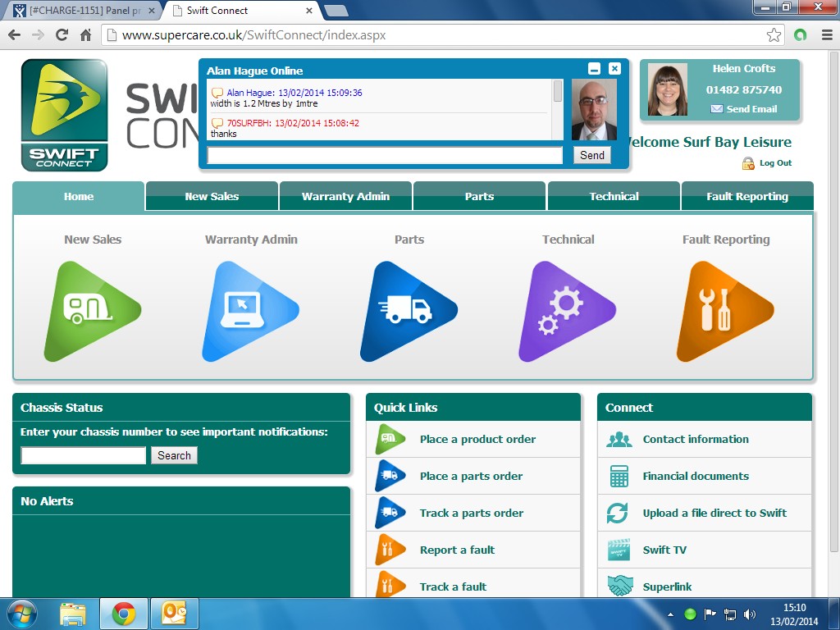
Task: Bookmark this page with the star icon
Action: click(774, 35)
